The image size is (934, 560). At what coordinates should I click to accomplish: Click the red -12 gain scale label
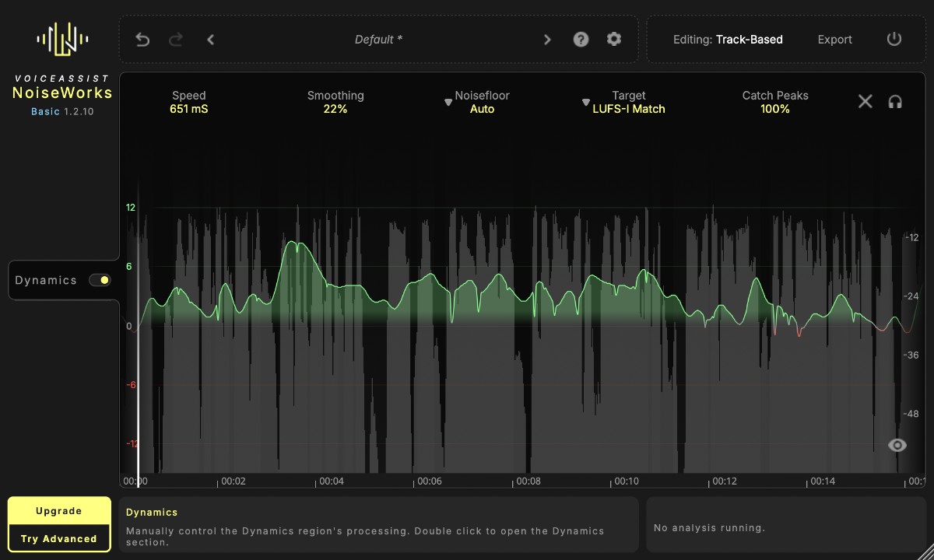(132, 444)
